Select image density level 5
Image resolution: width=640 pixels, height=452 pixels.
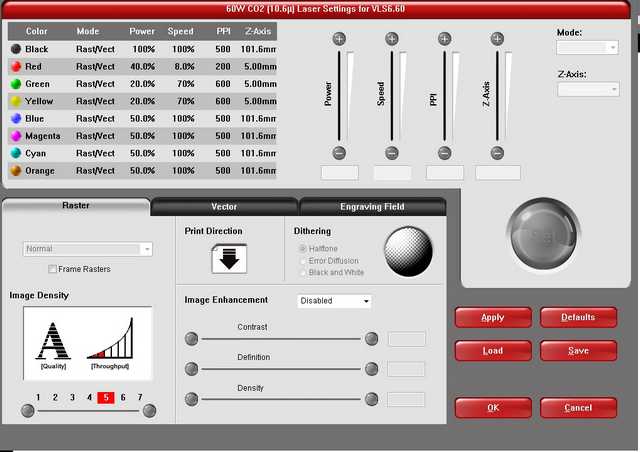click(106, 397)
